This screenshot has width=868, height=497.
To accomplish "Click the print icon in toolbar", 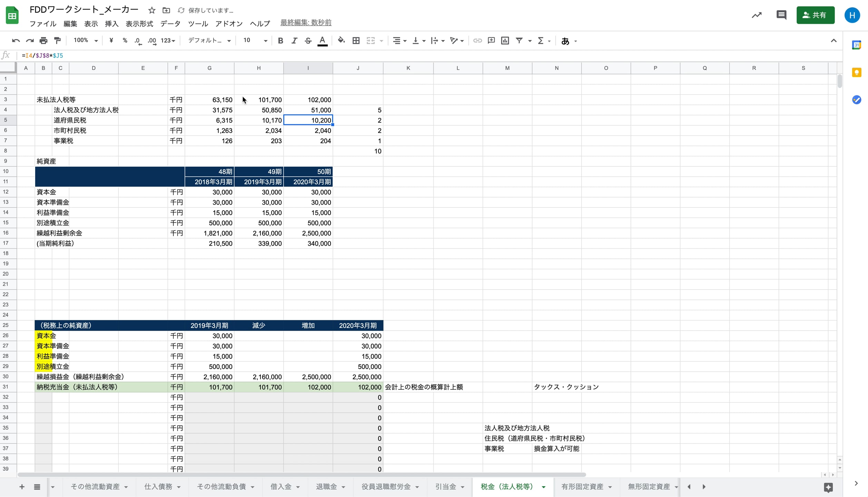I will pos(43,41).
